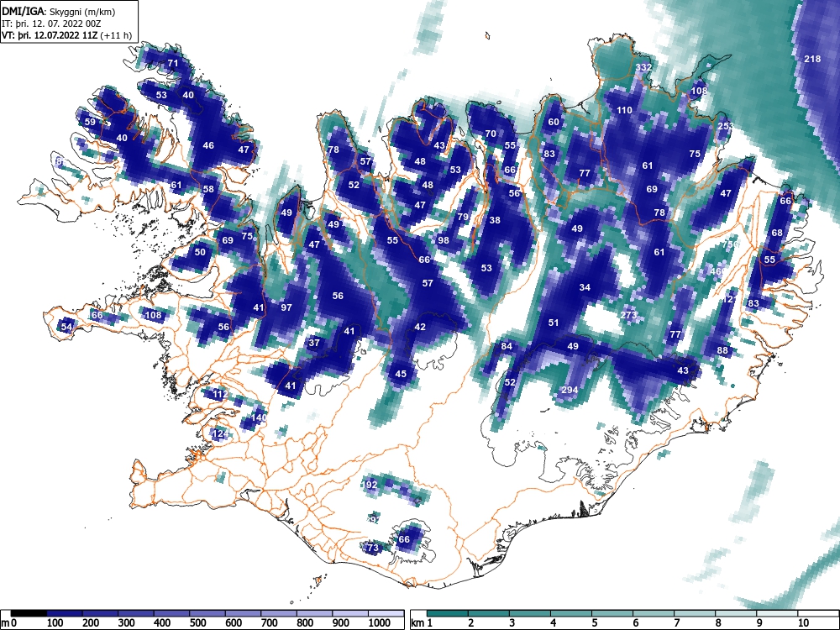Click the black 0–100 m legend swatch
The width and height of the screenshot is (840, 630).
(29, 613)
